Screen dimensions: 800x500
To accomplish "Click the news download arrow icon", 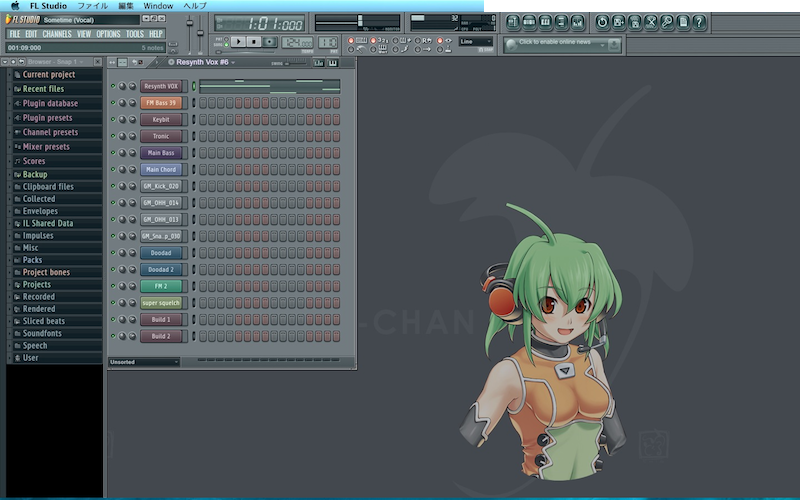I will pos(614,45).
